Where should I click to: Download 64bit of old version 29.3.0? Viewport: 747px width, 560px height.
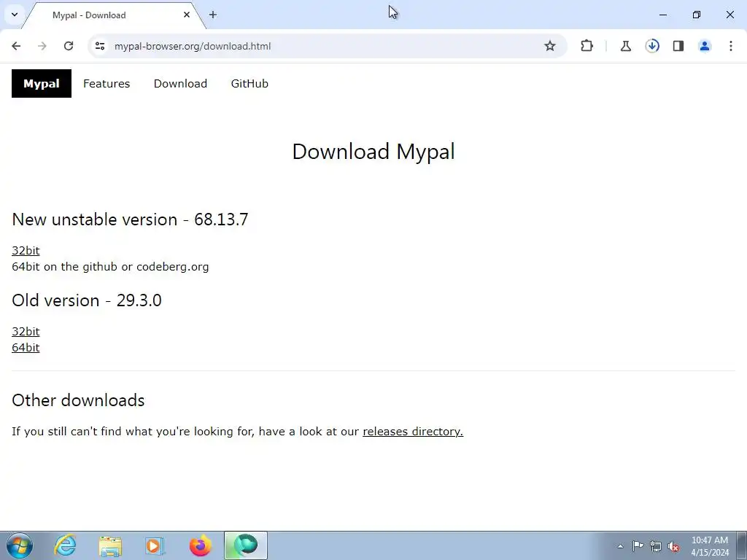click(26, 348)
